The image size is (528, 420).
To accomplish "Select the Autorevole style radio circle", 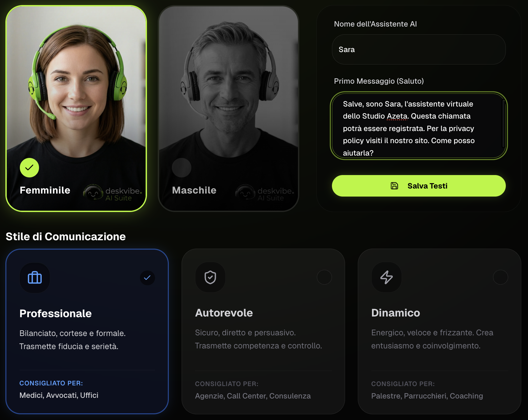I will pyautogui.click(x=324, y=277).
